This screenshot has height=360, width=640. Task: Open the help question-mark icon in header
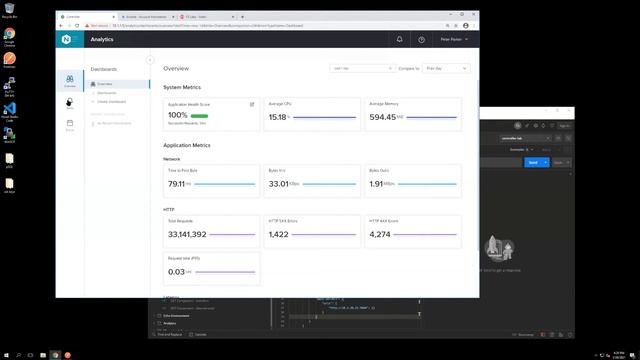(x=422, y=40)
